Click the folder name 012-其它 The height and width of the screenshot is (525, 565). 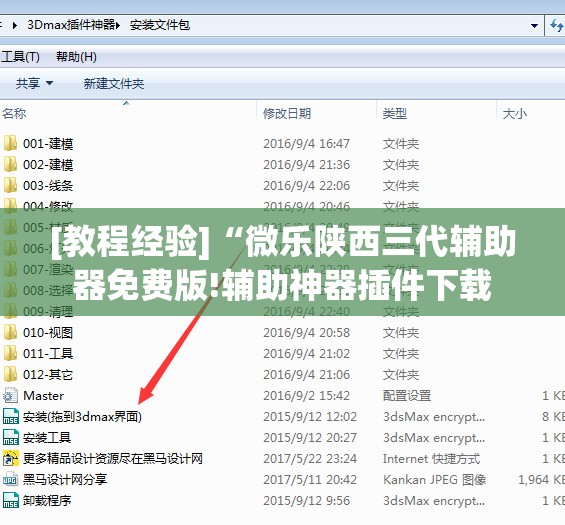click(48, 374)
